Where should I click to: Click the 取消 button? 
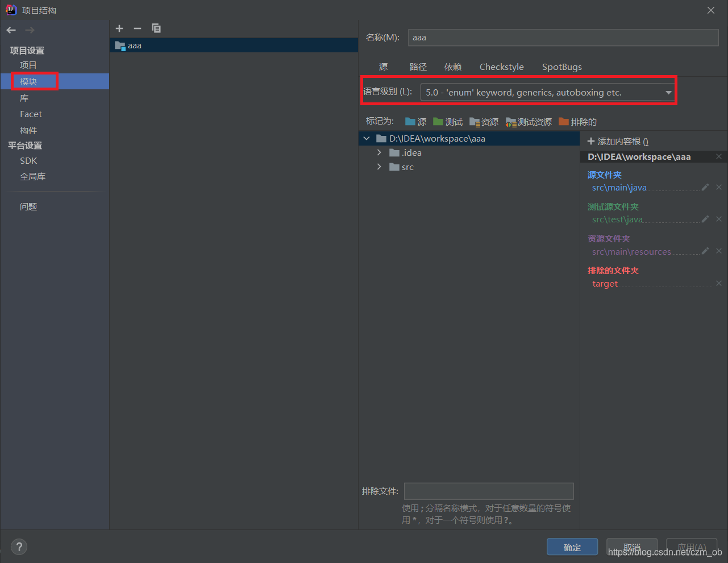point(632,547)
